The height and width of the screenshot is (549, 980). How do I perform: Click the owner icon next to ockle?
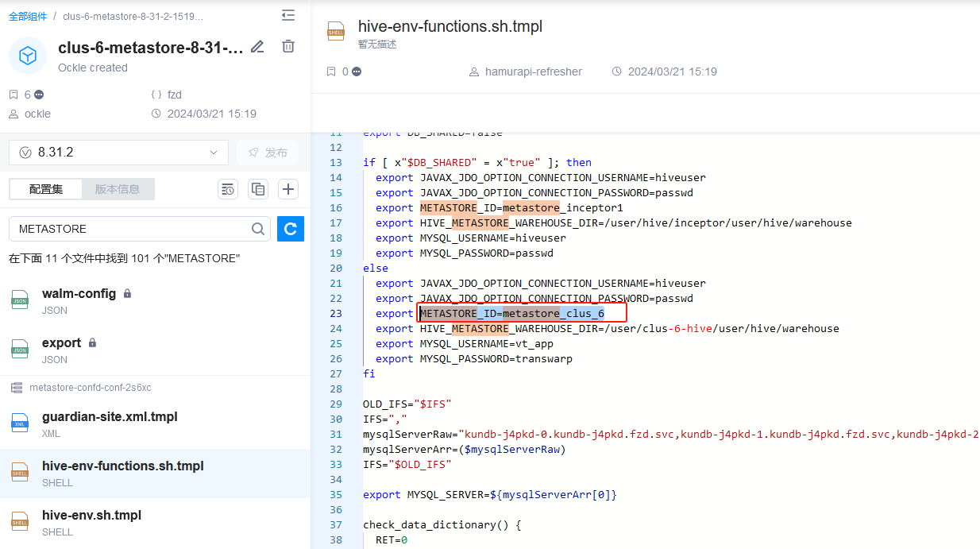(14, 114)
